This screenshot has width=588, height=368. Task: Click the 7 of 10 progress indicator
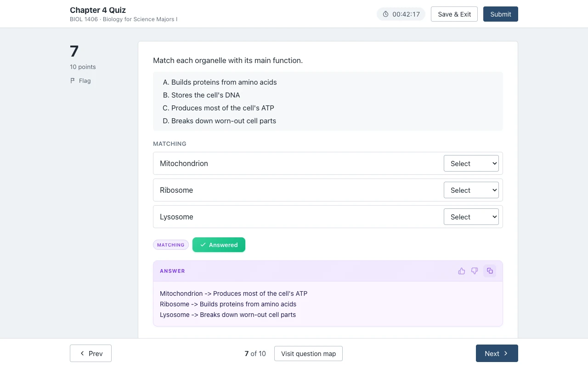(255, 353)
